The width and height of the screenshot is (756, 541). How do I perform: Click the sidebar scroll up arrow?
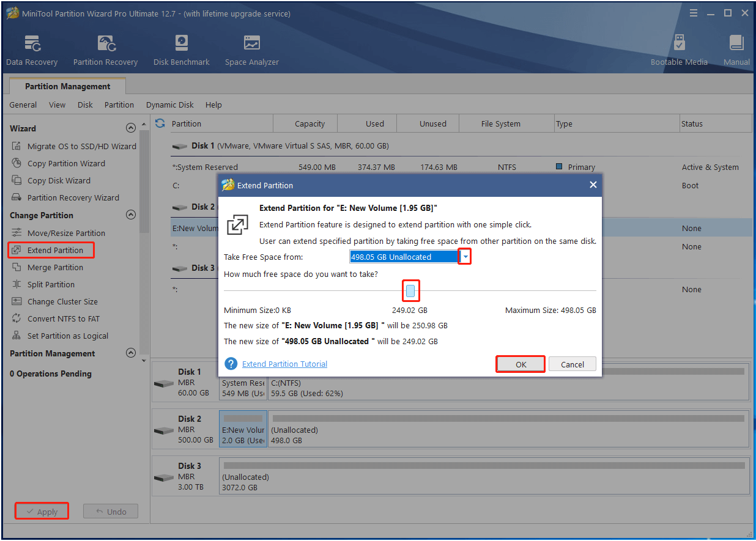(x=144, y=124)
